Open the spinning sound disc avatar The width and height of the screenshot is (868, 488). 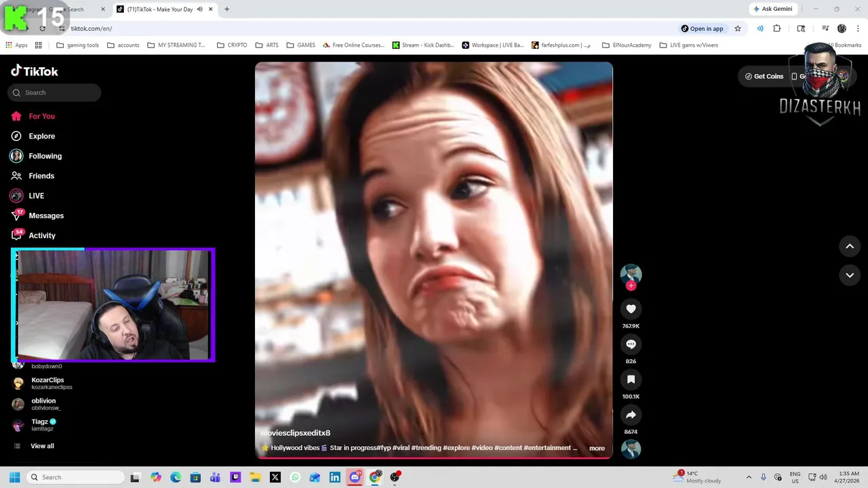coord(631,449)
